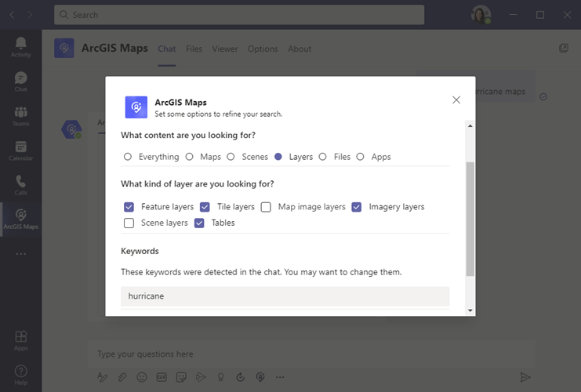This screenshot has height=392, width=581.
Task: Focus the top Search box
Action: 239,15
